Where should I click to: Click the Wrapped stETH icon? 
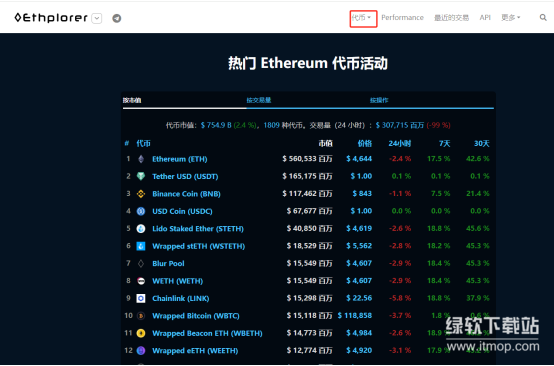141,246
